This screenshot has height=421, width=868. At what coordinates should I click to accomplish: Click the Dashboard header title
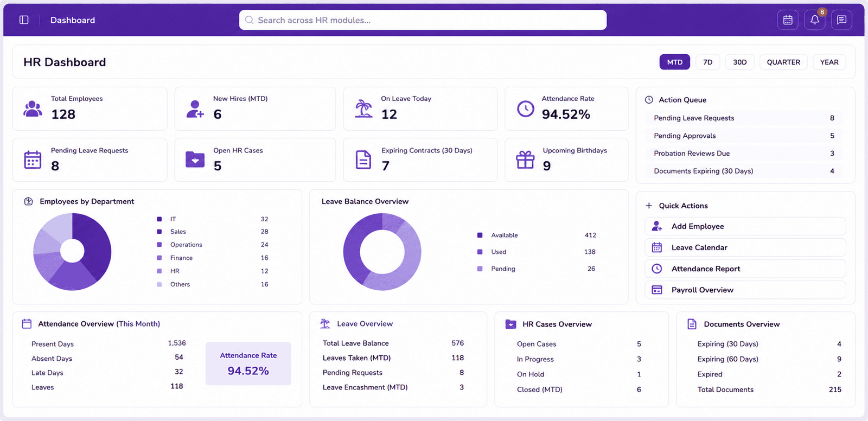tap(73, 20)
